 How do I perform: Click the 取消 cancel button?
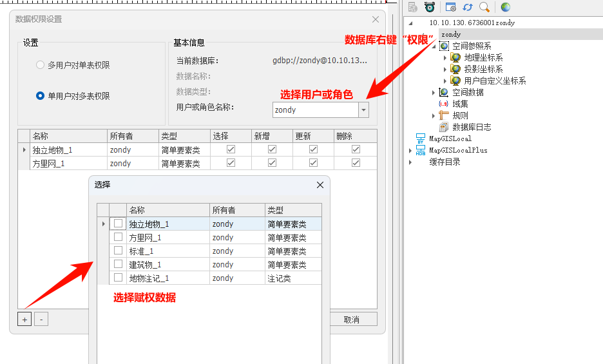coord(351,320)
